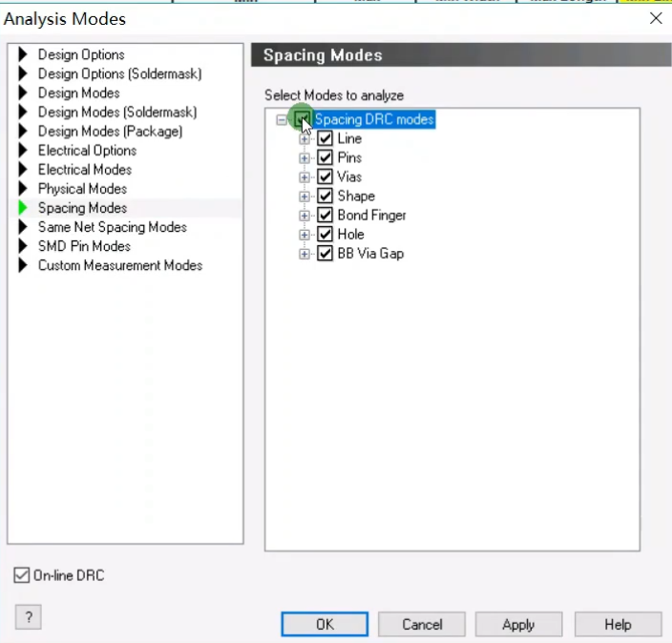Uncheck the Line checkbox
Image resolution: width=672 pixels, height=643 pixels.
325,138
